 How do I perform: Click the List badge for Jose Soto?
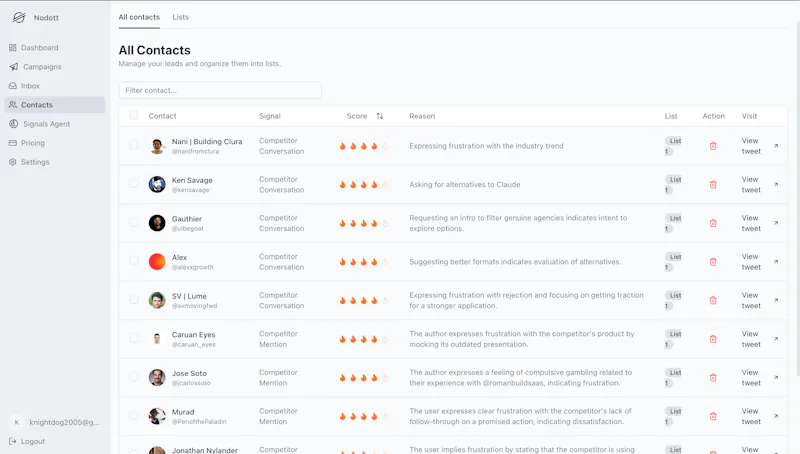674,377
